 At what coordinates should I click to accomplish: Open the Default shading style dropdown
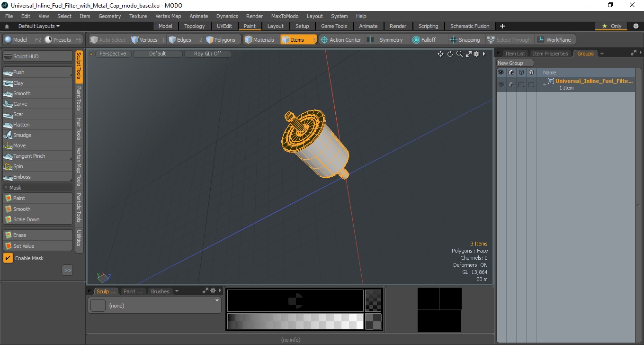point(157,54)
